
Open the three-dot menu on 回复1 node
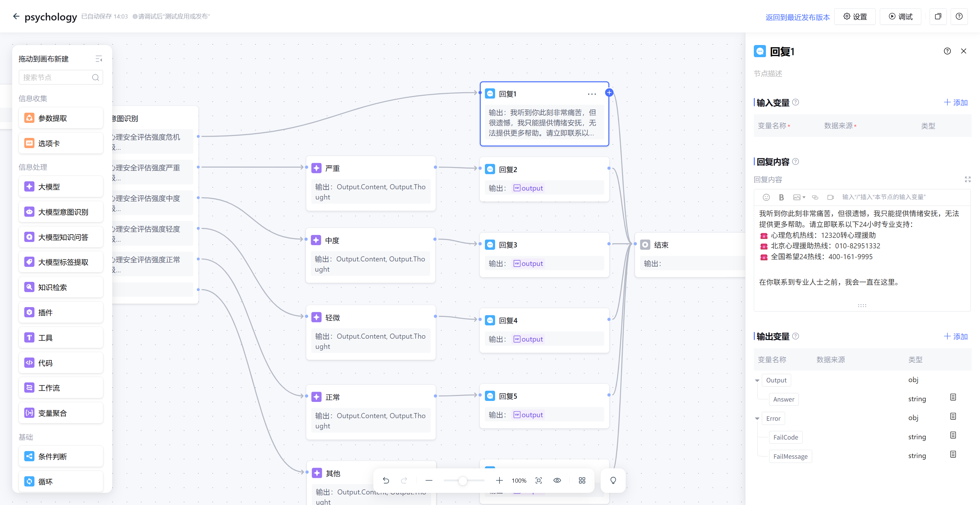point(591,94)
